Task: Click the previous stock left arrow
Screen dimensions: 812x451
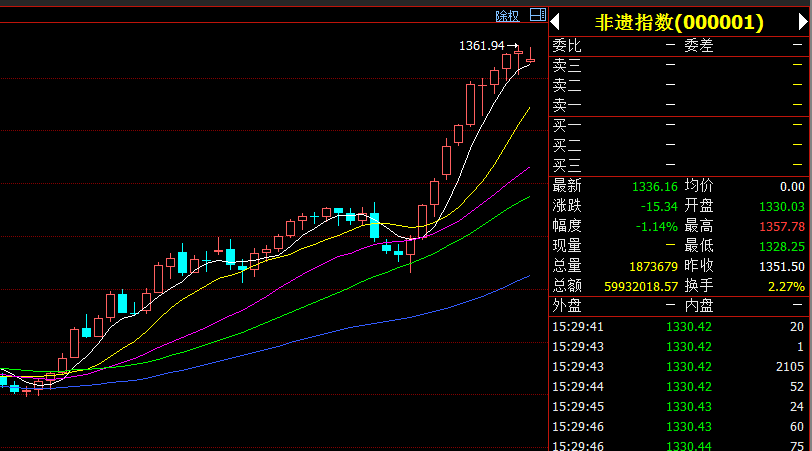Action: [x=555, y=22]
